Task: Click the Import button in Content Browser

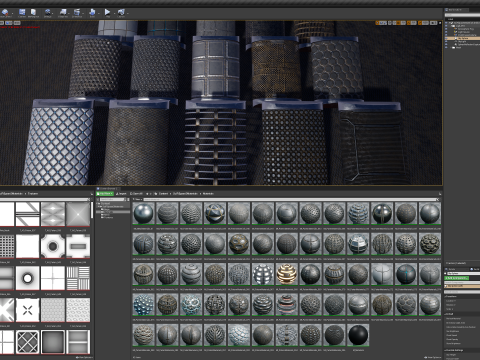Action: click(x=121, y=194)
